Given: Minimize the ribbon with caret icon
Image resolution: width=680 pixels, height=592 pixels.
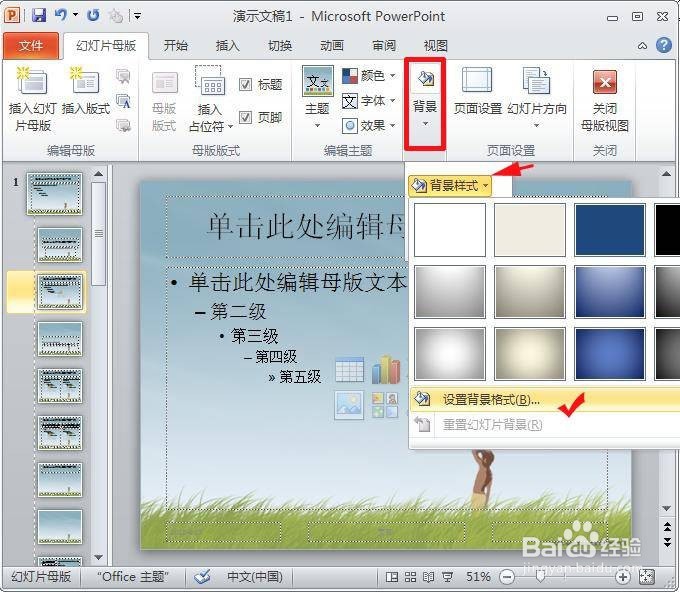Looking at the screenshot, I should coord(642,46).
